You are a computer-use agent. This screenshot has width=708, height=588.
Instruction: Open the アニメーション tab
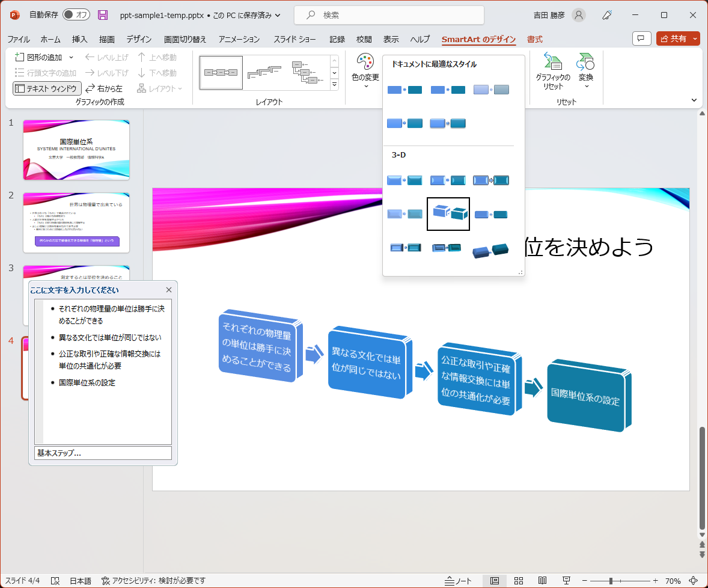click(x=239, y=39)
